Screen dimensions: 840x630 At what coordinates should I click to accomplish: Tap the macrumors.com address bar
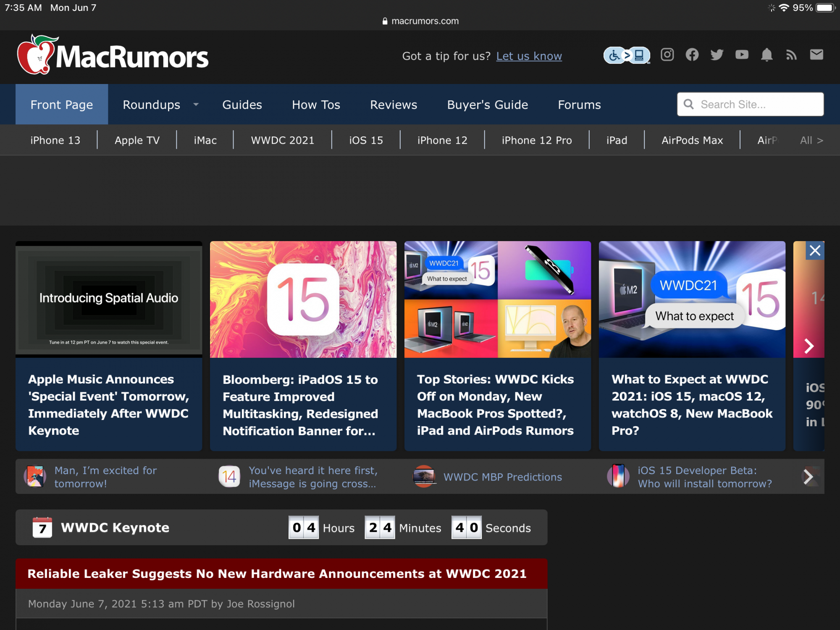[x=420, y=21]
